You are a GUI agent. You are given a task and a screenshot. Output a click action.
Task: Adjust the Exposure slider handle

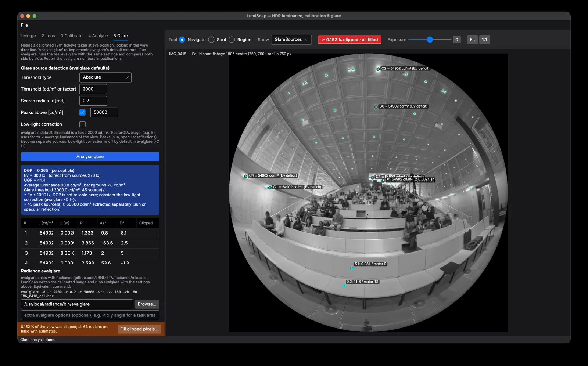(x=430, y=40)
